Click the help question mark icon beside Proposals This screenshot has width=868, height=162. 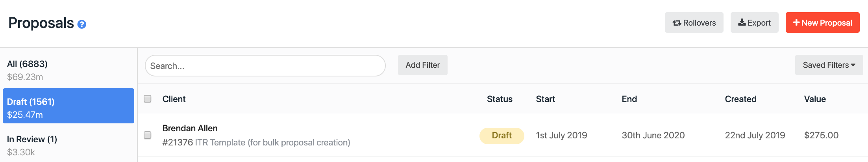pyautogui.click(x=82, y=24)
